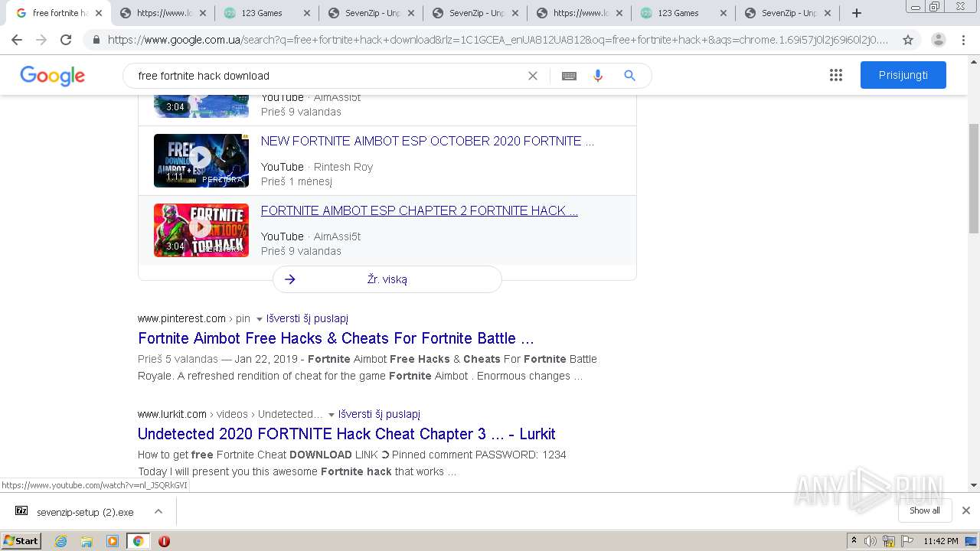Click the browser forward arrow
980x551 pixels.
pyautogui.click(x=41, y=40)
